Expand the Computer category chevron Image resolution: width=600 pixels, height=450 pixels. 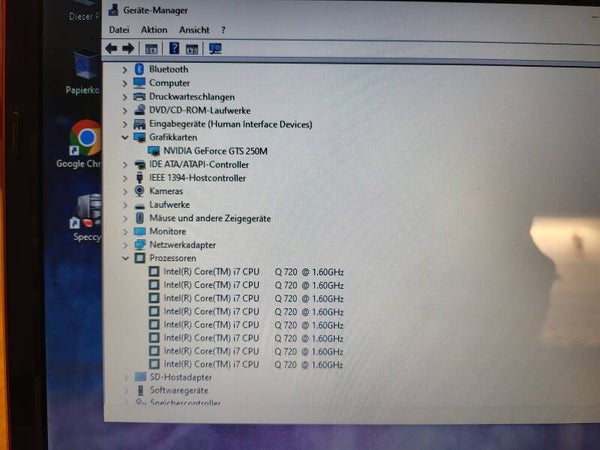[125, 83]
